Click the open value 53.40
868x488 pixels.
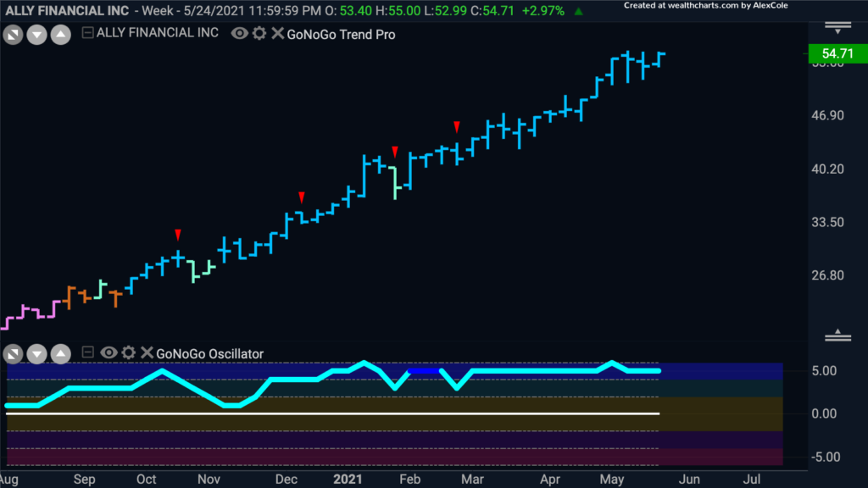point(355,10)
